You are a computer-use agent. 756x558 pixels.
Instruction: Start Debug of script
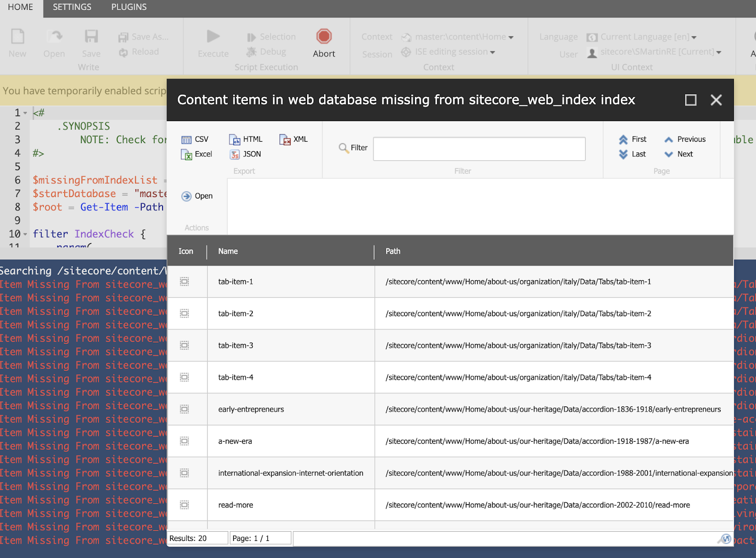pyautogui.click(x=266, y=52)
